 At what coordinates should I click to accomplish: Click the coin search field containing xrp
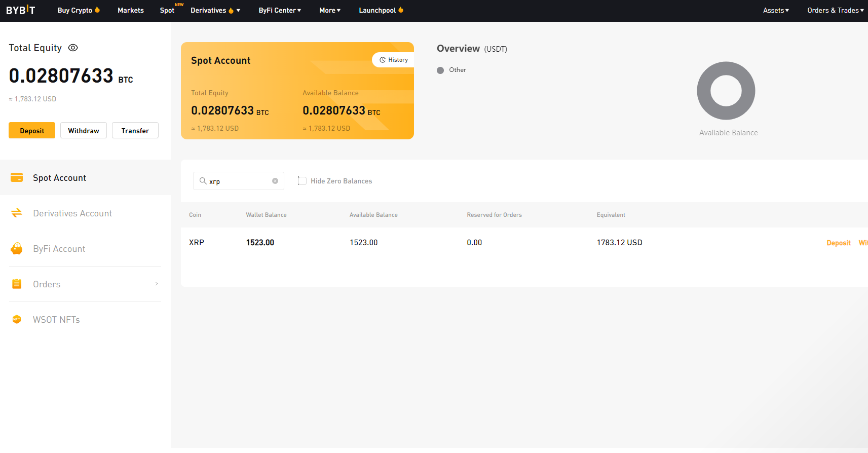(239, 181)
